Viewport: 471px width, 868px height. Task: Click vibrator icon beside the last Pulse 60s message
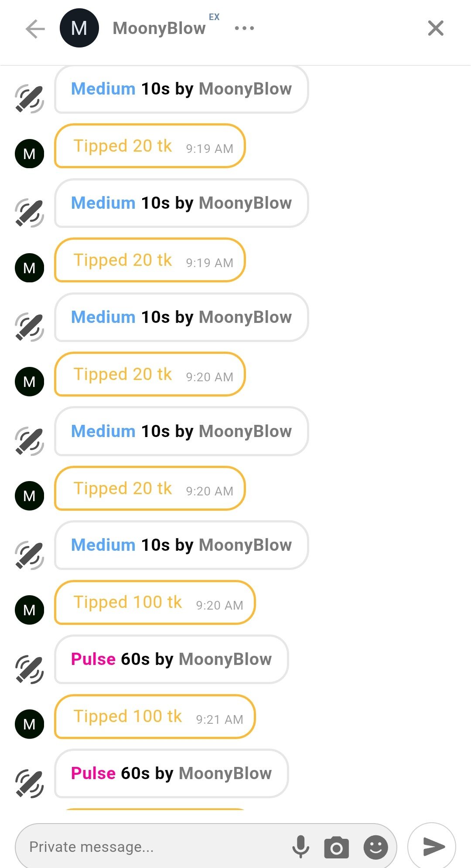29,783
